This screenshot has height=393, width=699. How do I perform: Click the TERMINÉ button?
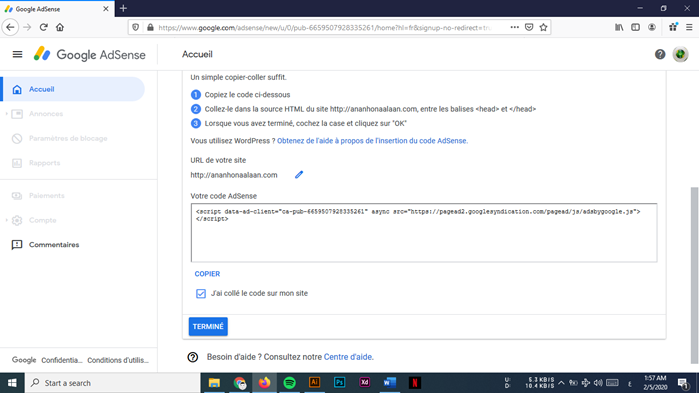208,327
